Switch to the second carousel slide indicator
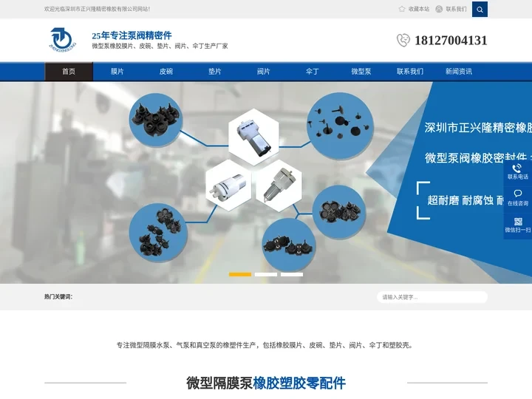 click(x=266, y=274)
